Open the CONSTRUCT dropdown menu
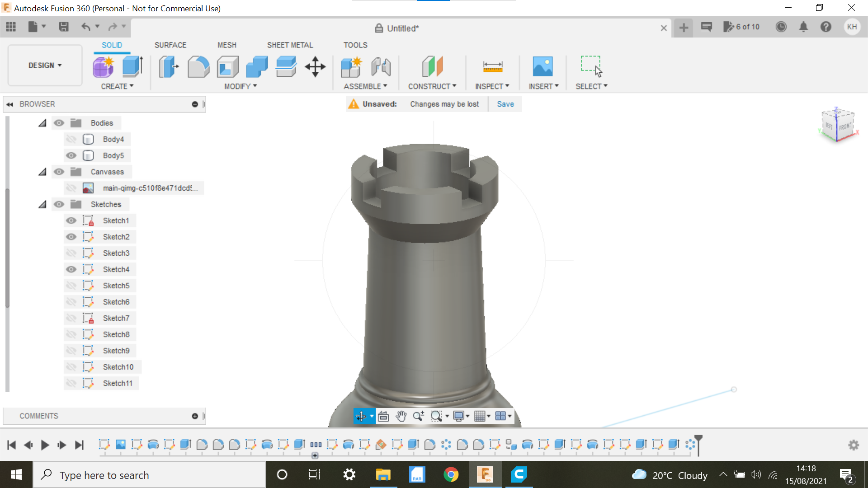This screenshot has width=868, height=488. [x=432, y=86]
